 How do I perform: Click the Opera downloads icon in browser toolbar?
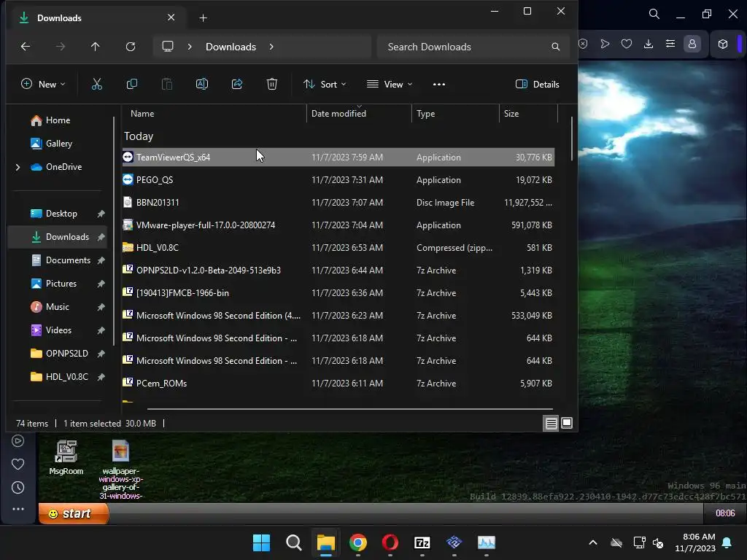(649, 44)
